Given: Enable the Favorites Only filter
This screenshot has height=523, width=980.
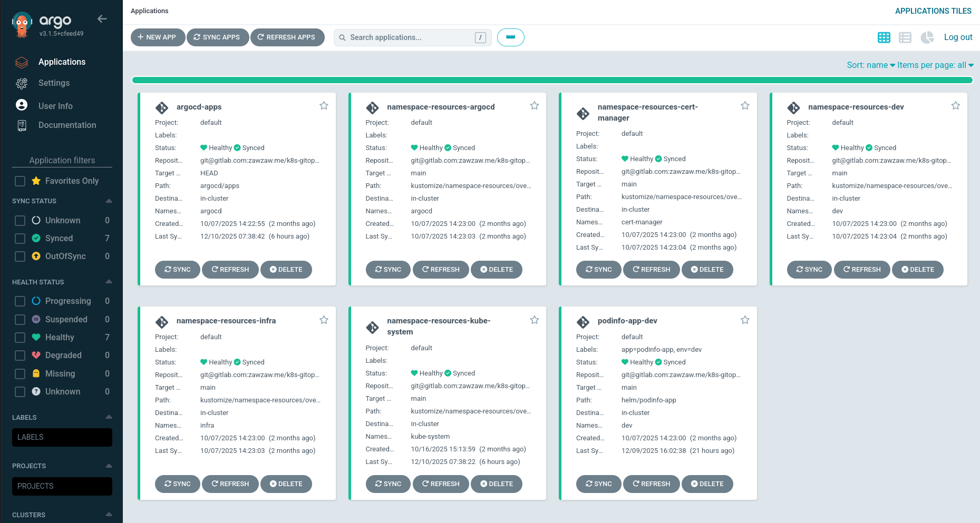Looking at the screenshot, I should [x=20, y=181].
